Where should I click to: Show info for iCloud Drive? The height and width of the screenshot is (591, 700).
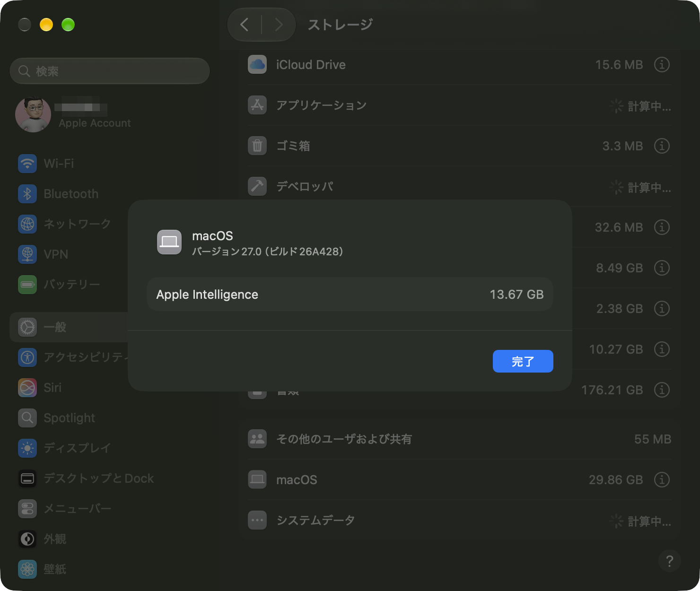pos(662,64)
